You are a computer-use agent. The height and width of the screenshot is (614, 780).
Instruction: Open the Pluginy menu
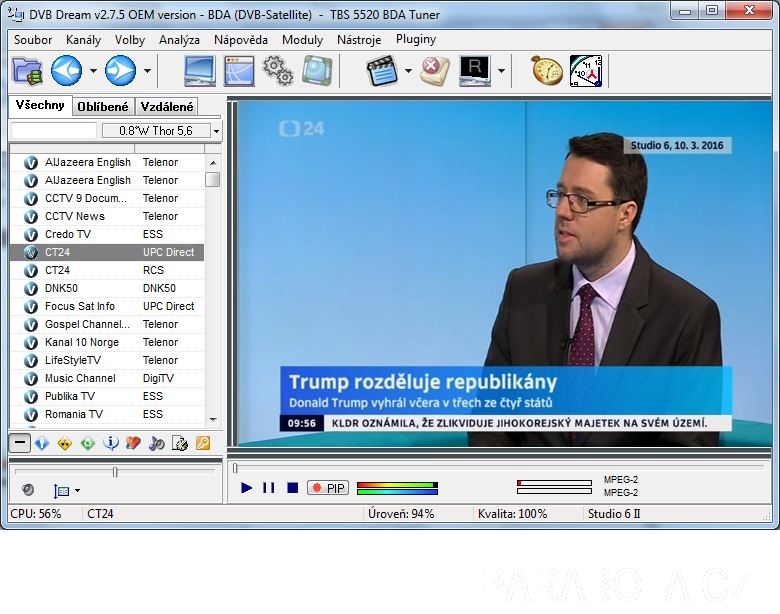[416, 39]
